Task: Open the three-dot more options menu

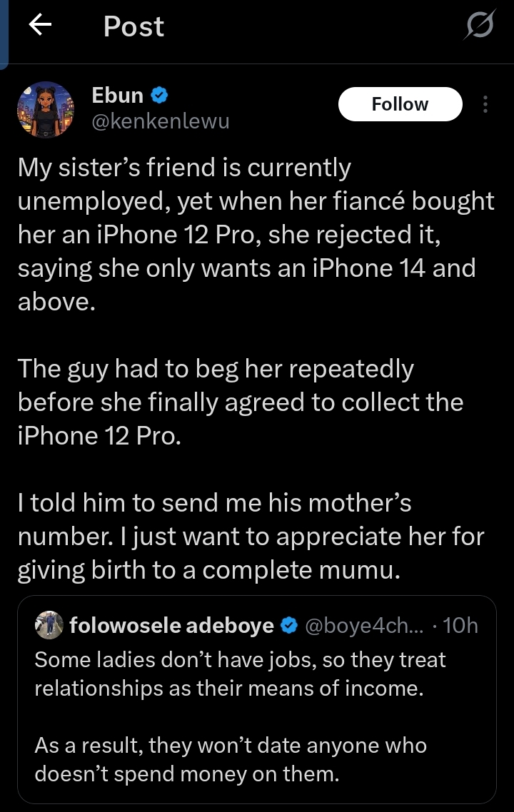Action: (485, 104)
